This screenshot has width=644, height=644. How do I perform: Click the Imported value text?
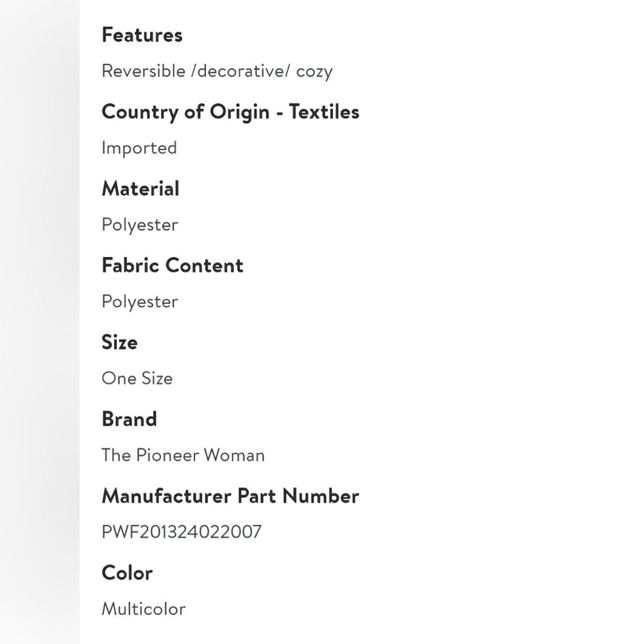click(139, 148)
